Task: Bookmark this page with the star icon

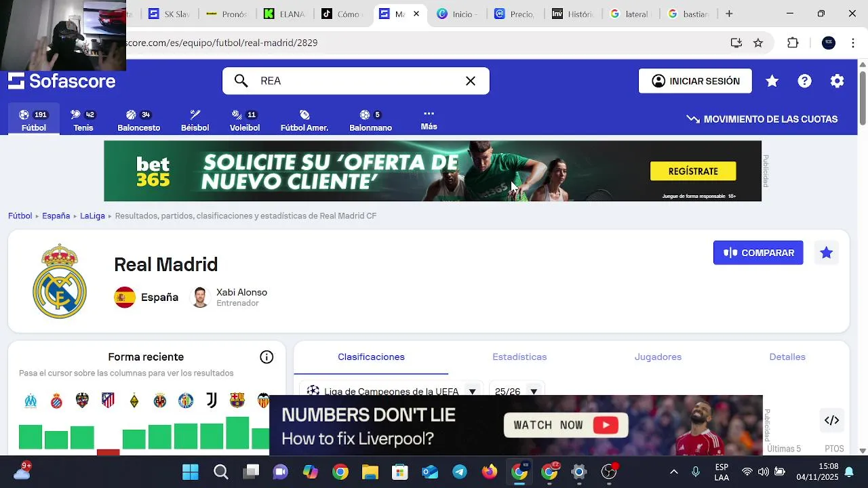Action: click(758, 43)
